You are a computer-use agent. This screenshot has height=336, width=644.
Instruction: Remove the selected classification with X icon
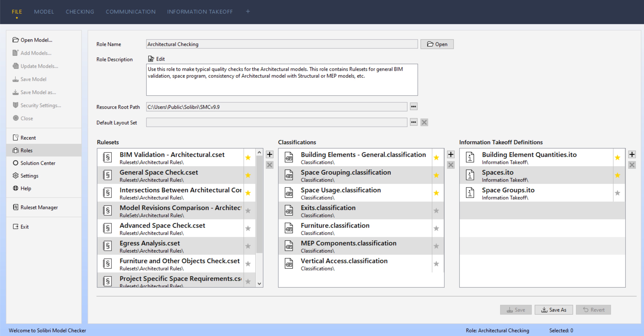point(451,165)
